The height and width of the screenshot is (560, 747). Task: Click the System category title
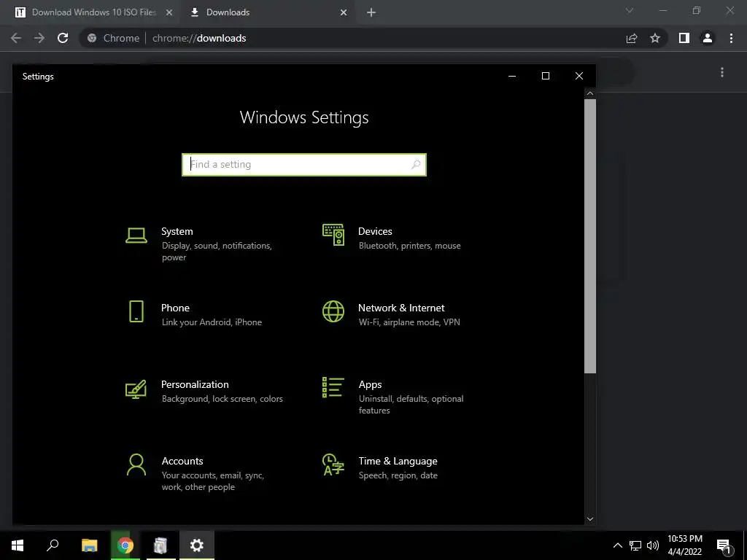click(x=177, y=231)
